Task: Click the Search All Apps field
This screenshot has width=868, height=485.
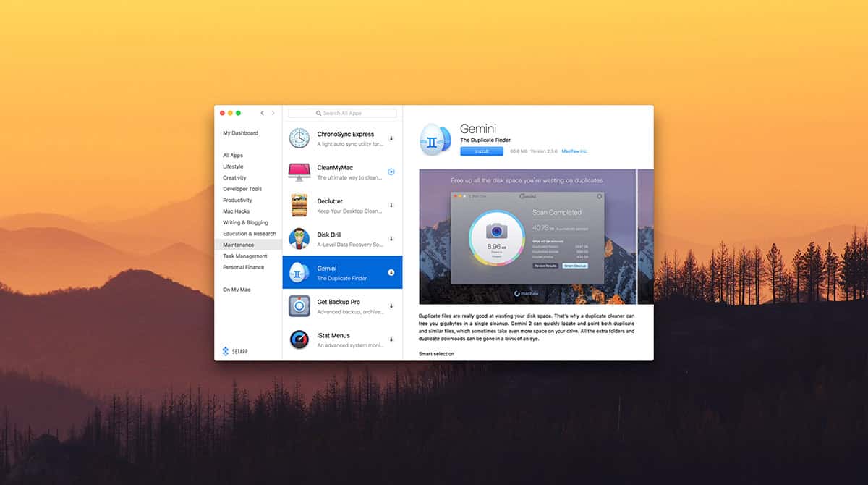Action: coord(342,114)
